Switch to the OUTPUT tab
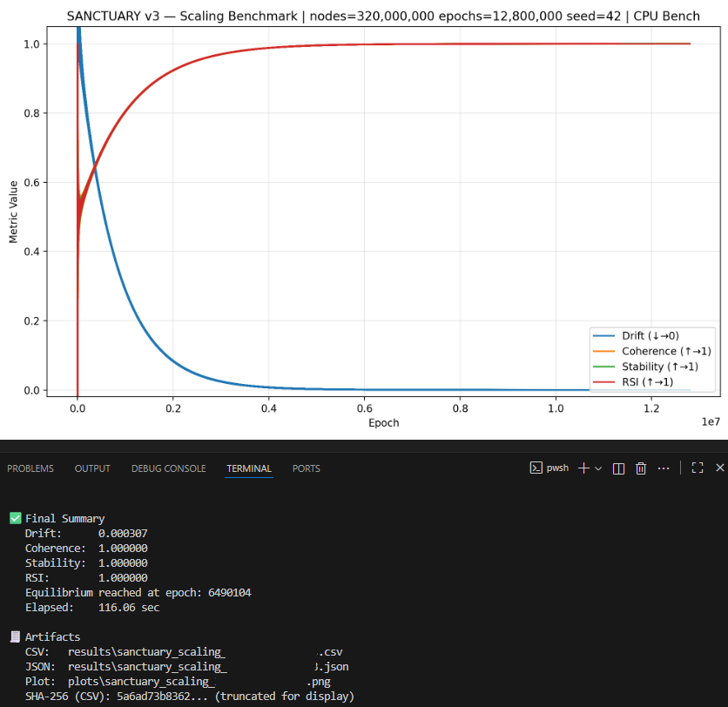The image size is (728, 707). click(x=92, y=468)
